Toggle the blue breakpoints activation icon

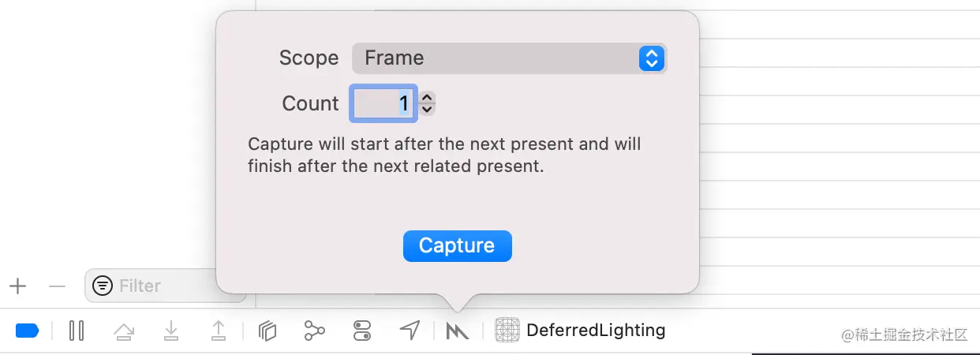click(27, 331)
